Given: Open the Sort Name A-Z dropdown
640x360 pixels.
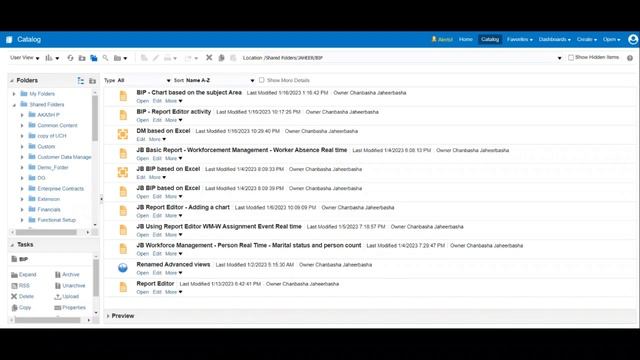Looking at the screenshot, I should point(220,80).
